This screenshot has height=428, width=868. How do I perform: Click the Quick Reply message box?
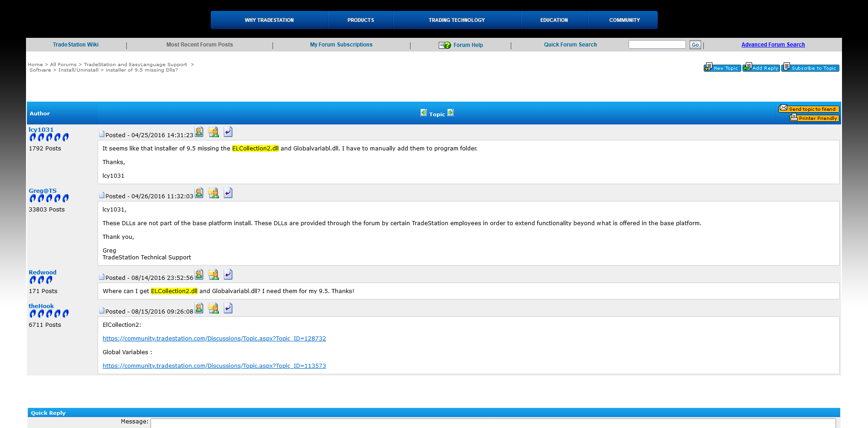[493, 423]
